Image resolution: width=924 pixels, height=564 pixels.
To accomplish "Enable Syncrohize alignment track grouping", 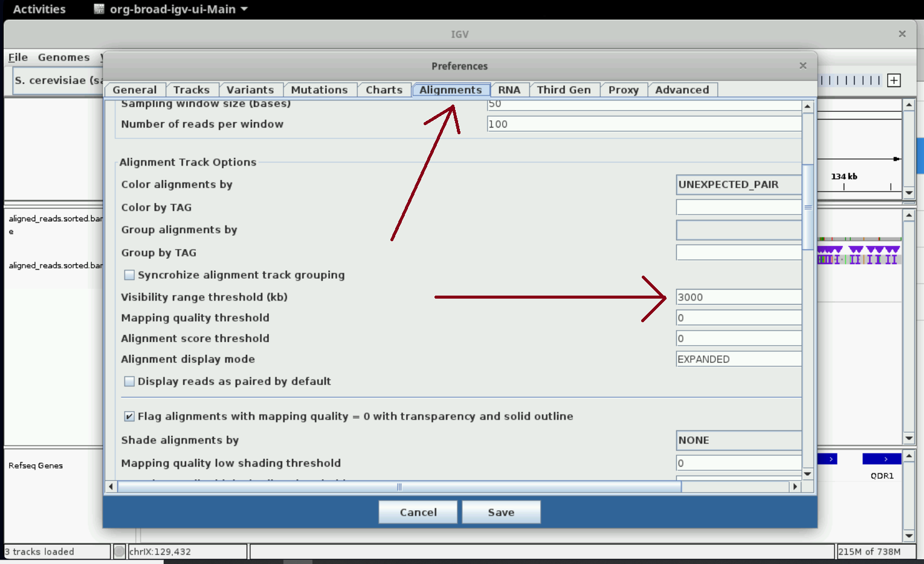I will coord(129,274).
